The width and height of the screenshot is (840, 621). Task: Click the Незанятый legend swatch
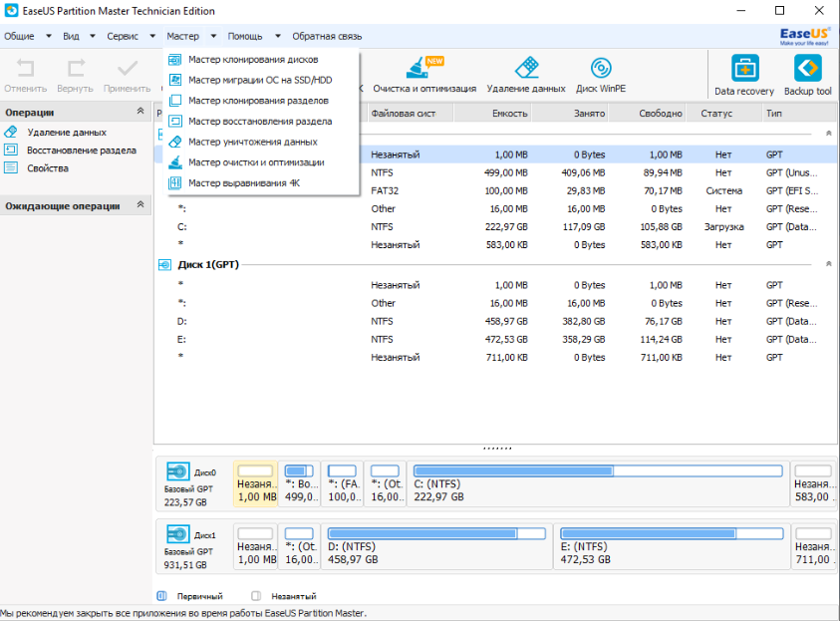[x=256, y=596]
